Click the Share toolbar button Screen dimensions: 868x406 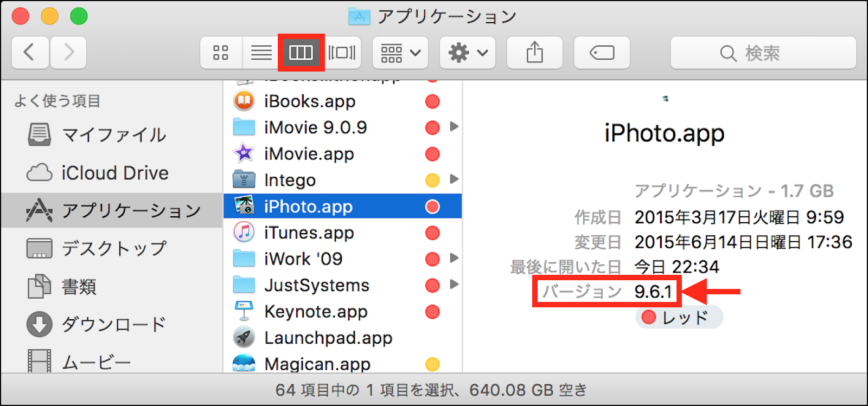[x=535, y=53]
